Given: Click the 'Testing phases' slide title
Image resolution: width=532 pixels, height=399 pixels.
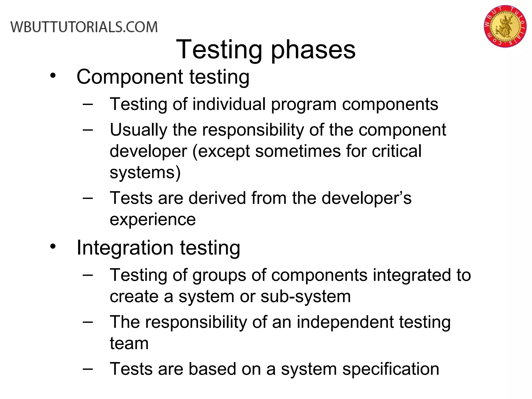Looking at the screenshot, I should 266,49.
